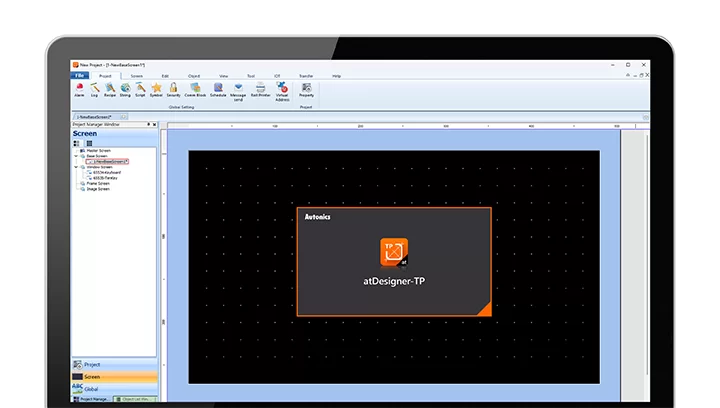This screenshot has width=720, height=408.
Task: Open the String table setting
Action: [x=125, y=90]
